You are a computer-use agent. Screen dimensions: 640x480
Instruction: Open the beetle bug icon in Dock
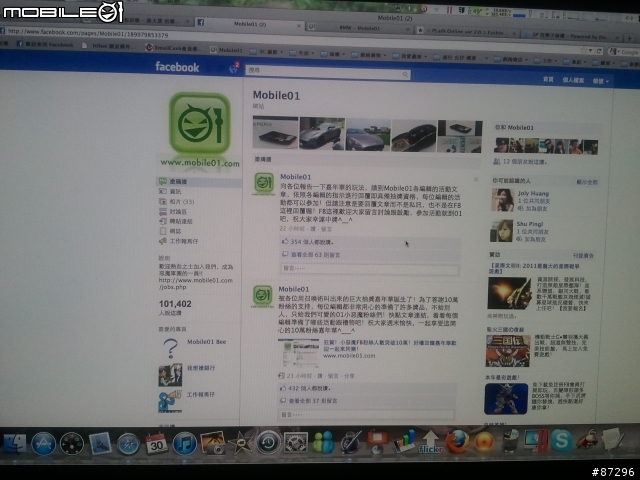587,440
